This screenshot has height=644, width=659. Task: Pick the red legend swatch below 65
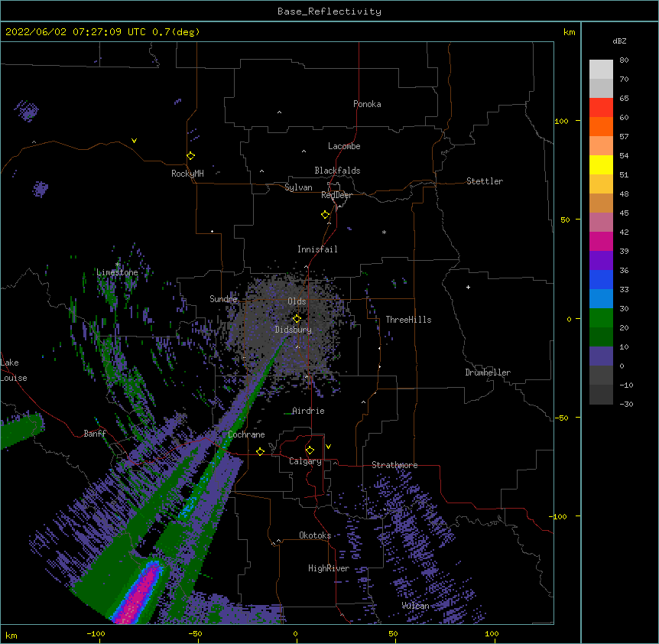601,107
